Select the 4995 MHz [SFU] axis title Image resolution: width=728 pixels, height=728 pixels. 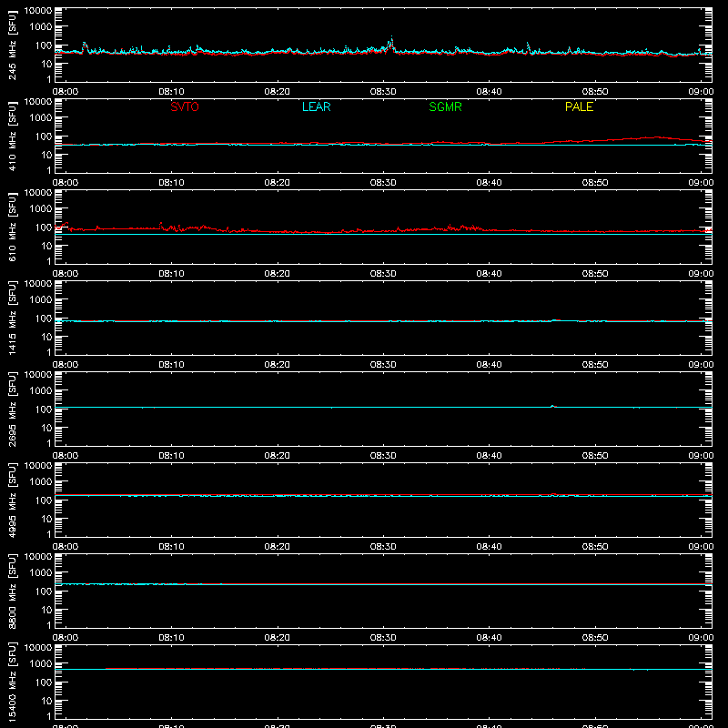(12, 500)
